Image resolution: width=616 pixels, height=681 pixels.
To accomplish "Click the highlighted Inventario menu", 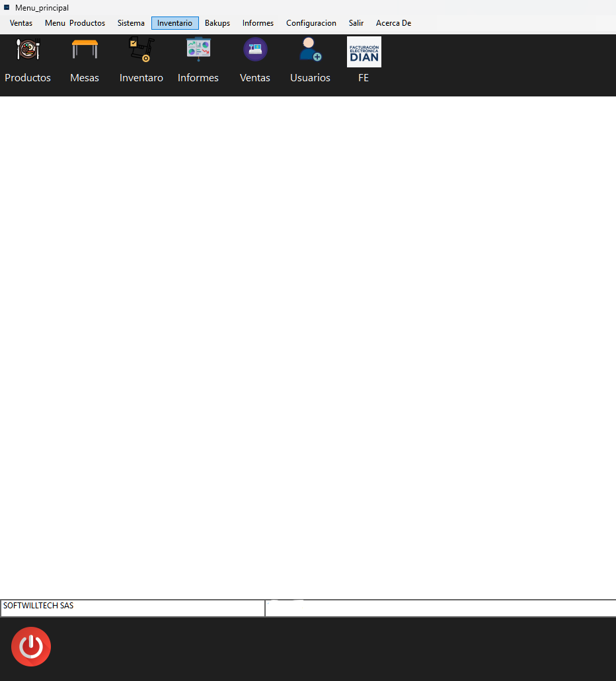I will point(174,23).
